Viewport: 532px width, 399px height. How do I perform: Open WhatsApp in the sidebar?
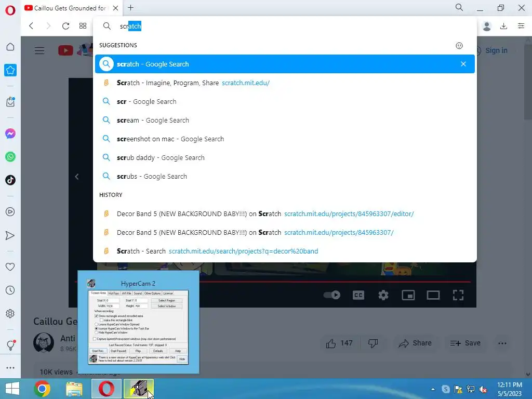click(x=10, y=157)
